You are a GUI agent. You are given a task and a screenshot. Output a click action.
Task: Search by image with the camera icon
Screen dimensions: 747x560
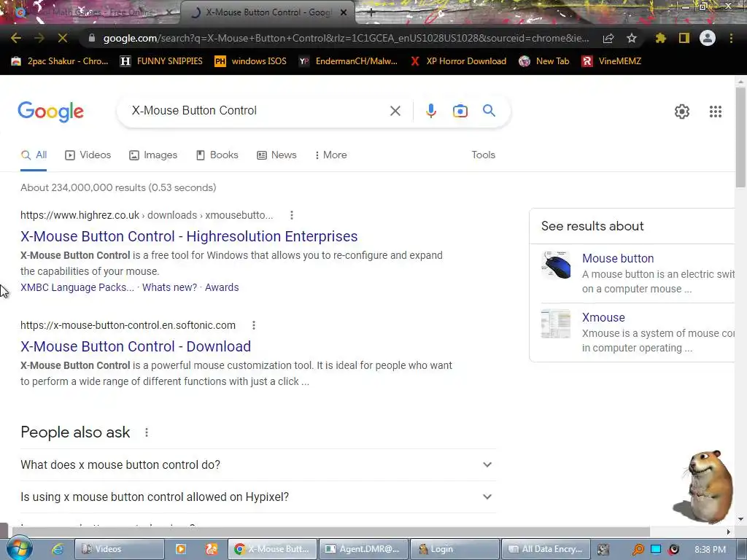tap(460, 111)
